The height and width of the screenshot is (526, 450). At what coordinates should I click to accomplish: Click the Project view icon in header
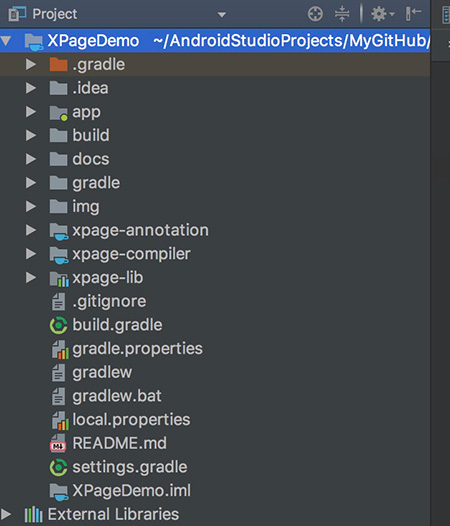(x=17, y=14)
